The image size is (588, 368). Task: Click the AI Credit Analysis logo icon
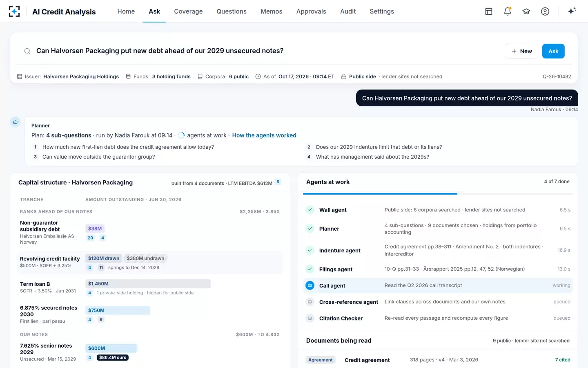(x=14, y=11)
